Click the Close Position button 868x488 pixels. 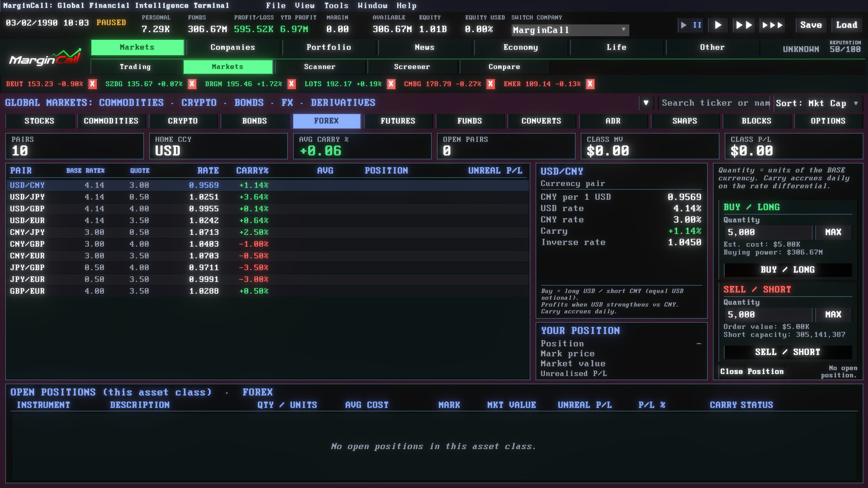[752, 371]
